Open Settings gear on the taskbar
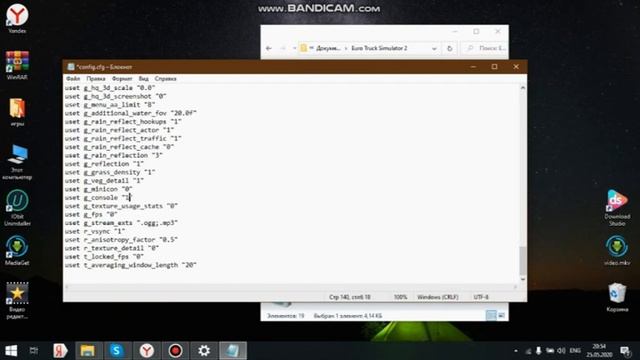The height and width of the screenshot is (360, 640). click(x=204, y=351)
